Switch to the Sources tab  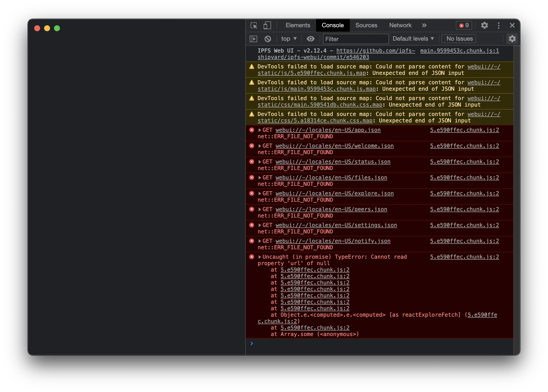tap(366, 25)
